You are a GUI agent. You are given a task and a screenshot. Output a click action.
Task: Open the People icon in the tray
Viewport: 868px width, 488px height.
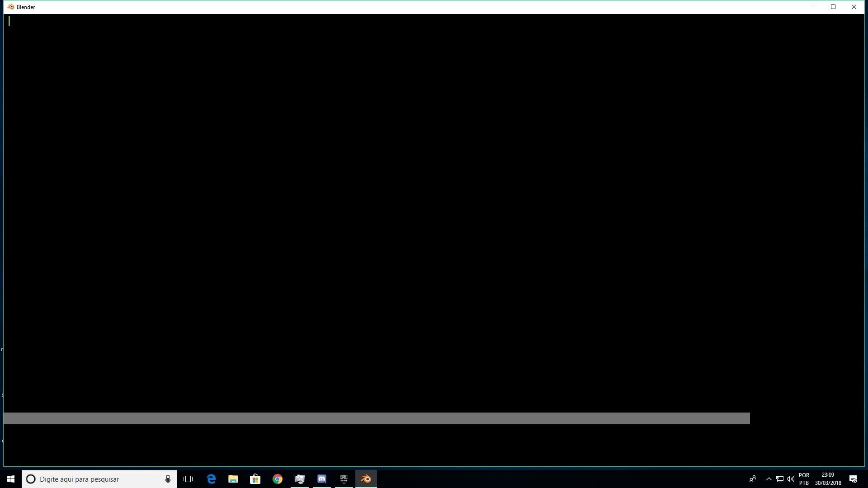click(753, 479)
